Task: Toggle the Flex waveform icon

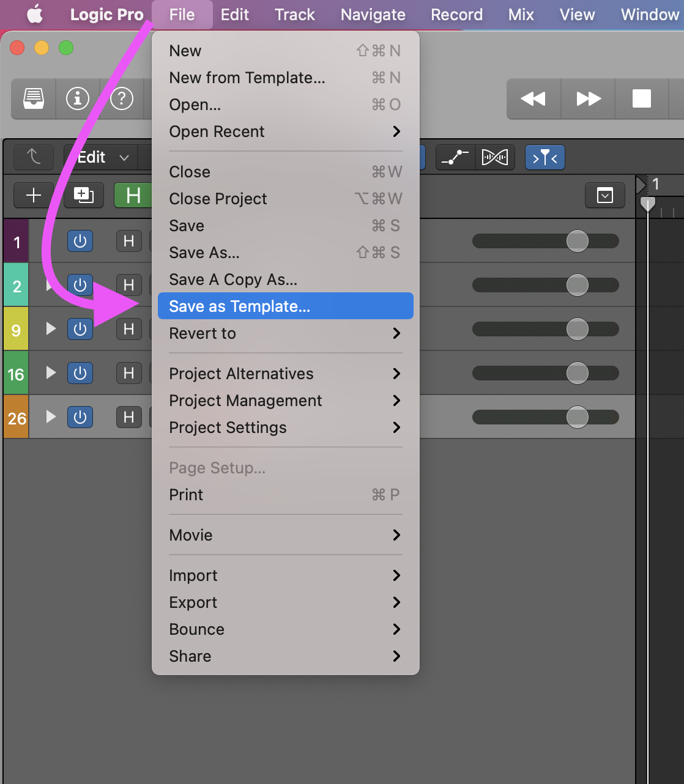Action: (x=494, y=158)
